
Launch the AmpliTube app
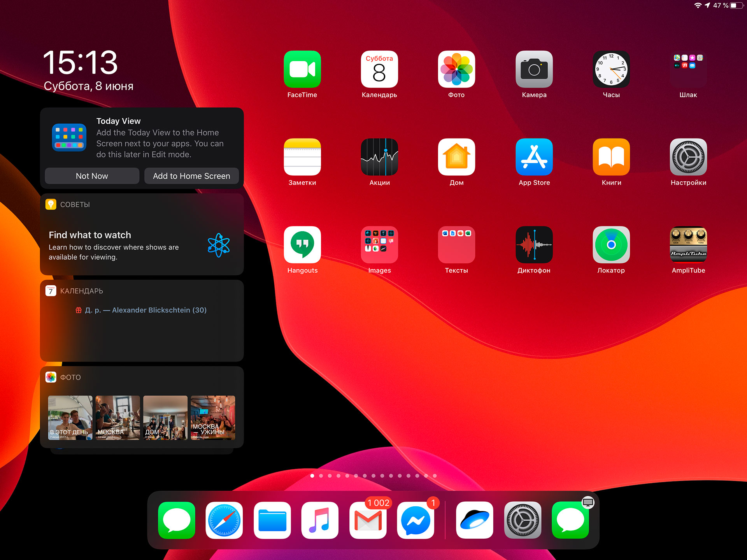[688, 245]
